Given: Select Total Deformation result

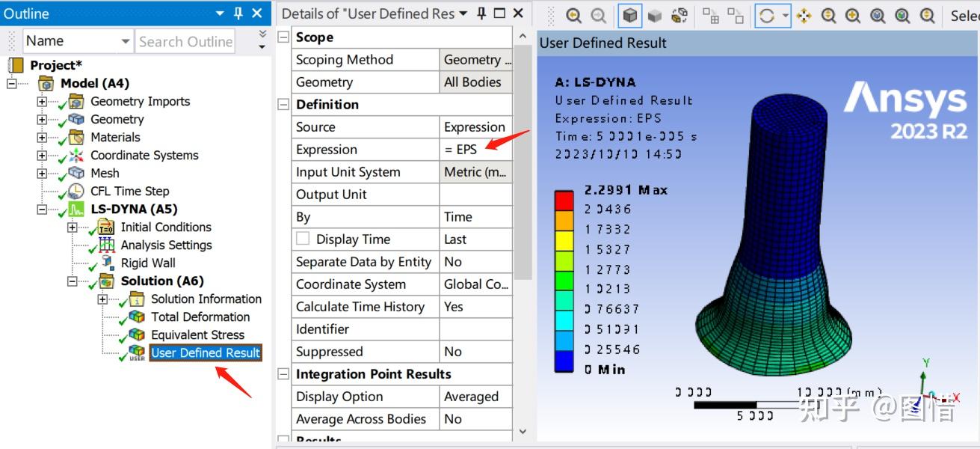Looking at the screenshot, I should (x=200, y=317).
